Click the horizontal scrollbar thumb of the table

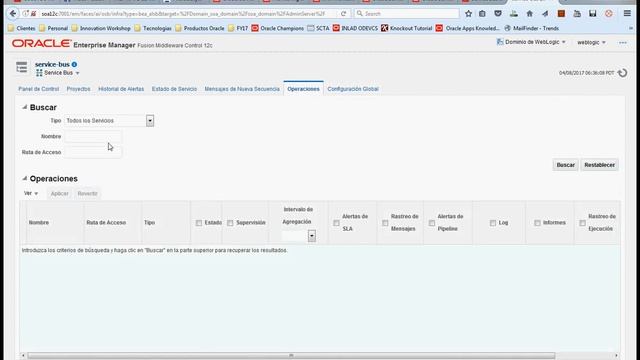pyautogui.click(x=291, y=356)
